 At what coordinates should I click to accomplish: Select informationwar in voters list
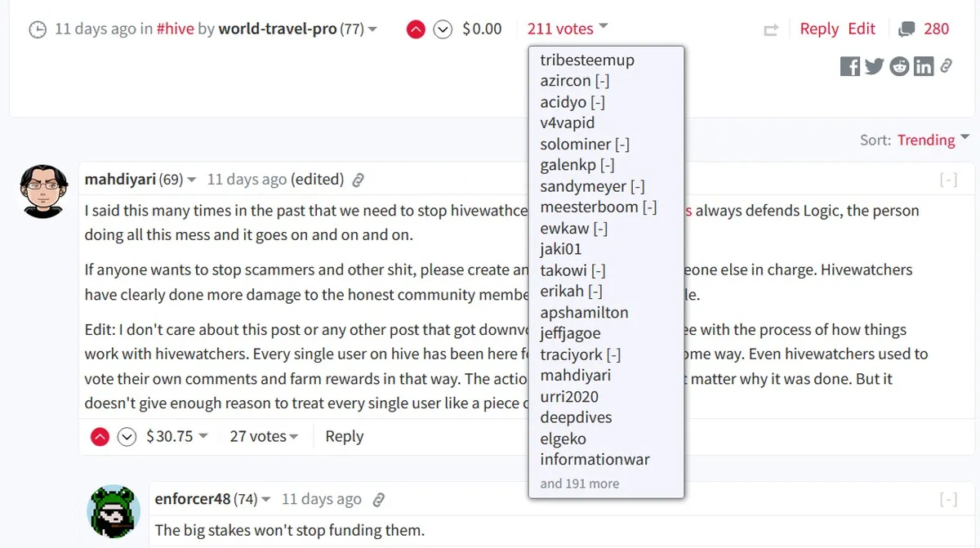click(595, 459)
